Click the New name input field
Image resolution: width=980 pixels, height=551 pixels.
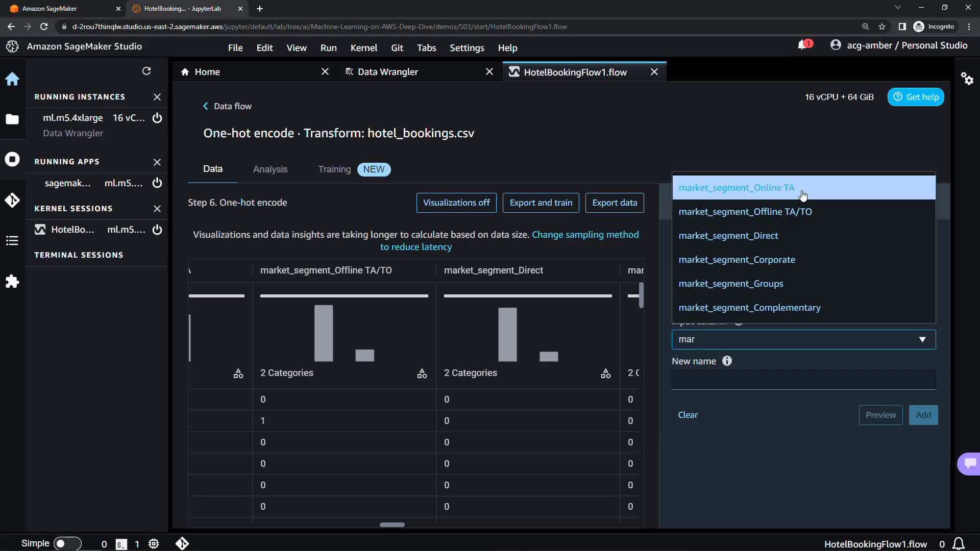coord(803,380)
